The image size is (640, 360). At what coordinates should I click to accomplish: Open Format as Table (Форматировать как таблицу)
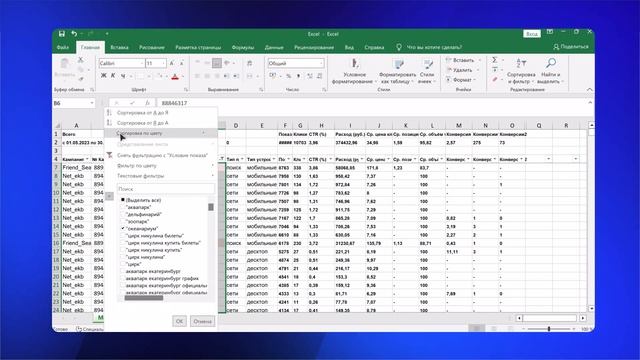(x=398, y=71)
